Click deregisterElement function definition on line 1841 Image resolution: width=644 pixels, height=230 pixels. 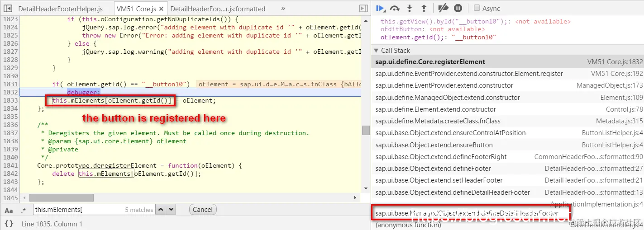[139, 165]
